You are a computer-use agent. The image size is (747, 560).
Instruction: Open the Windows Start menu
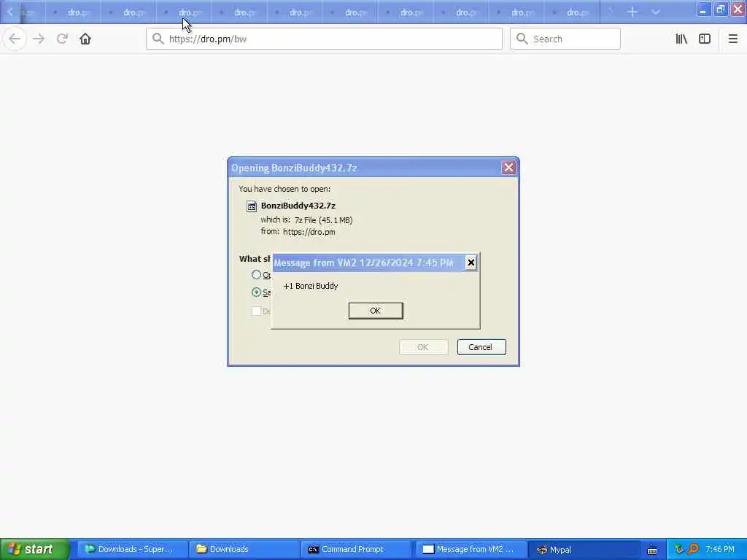point(34,549)
